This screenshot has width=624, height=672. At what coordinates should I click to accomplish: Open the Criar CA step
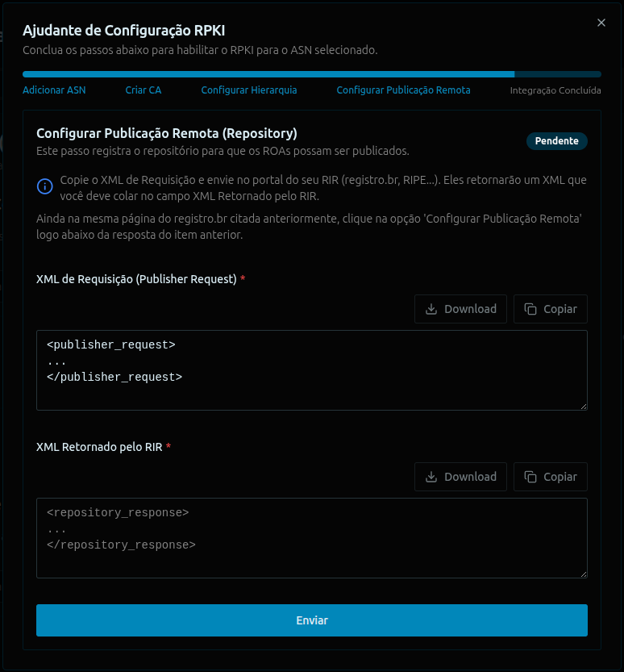pyautogui.click(x=143, y=90)
